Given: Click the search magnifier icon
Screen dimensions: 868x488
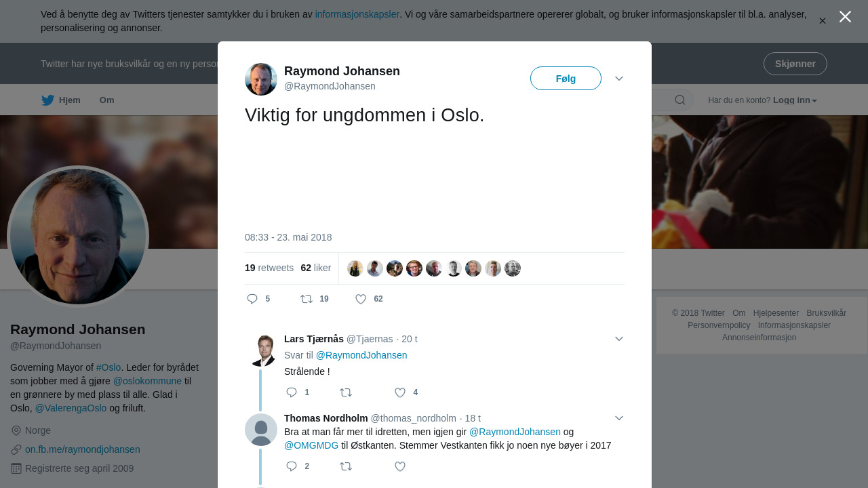Looking at the screenshot, I should point(679,100).
